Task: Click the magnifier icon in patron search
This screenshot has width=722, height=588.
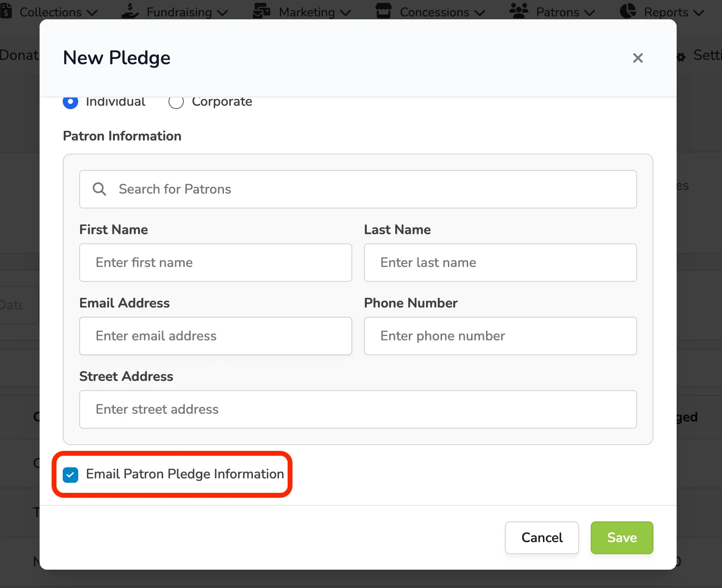Action: click(x=99, y=189)
